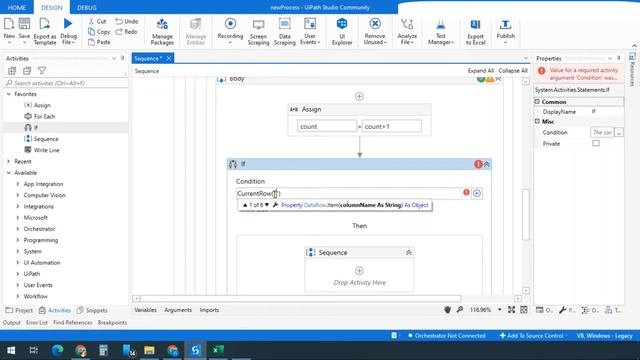Image resolution: width=640 pixels, height=360 pixels.
Task: Expand the UI Automation category
Action: 18,262
